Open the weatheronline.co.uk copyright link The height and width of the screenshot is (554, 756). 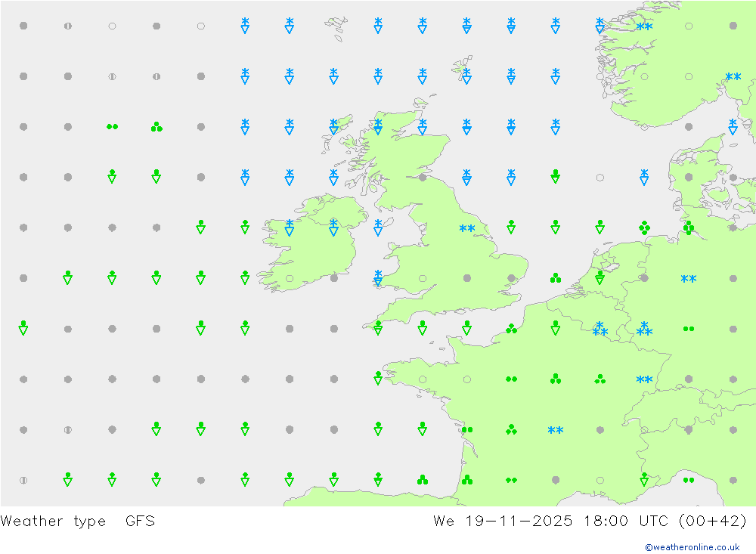pyautogui.click(x=692, y=546)
